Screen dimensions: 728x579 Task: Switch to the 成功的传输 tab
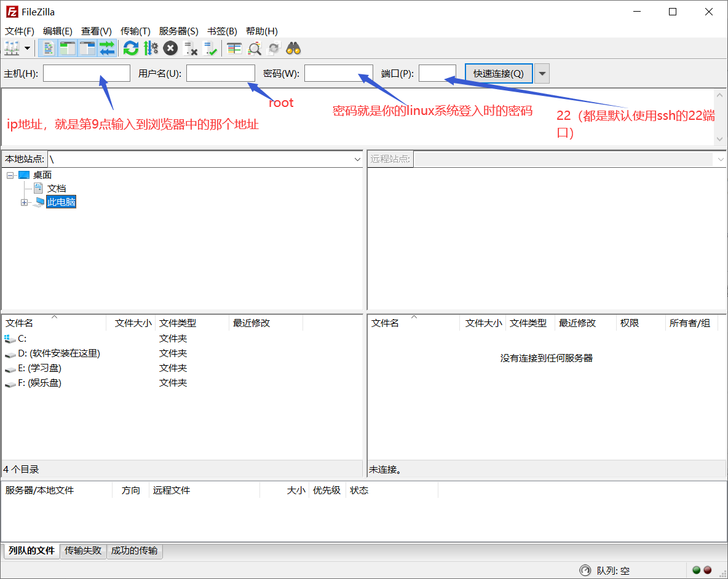[x=135, y=551]
